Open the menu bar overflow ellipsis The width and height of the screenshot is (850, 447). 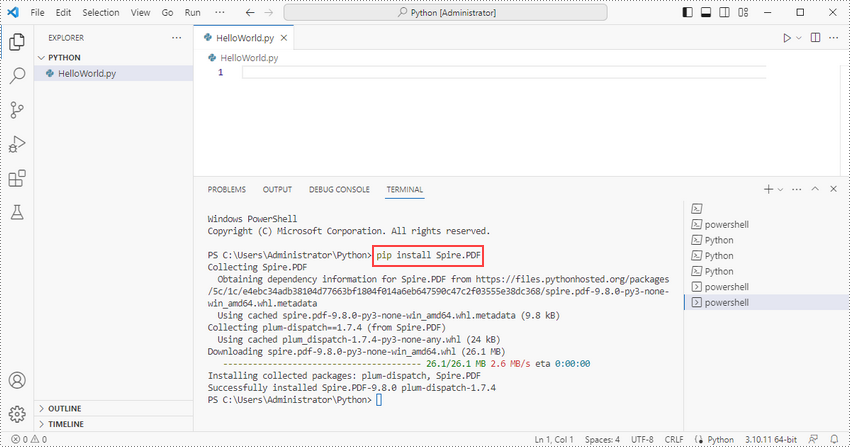(220, 12)
